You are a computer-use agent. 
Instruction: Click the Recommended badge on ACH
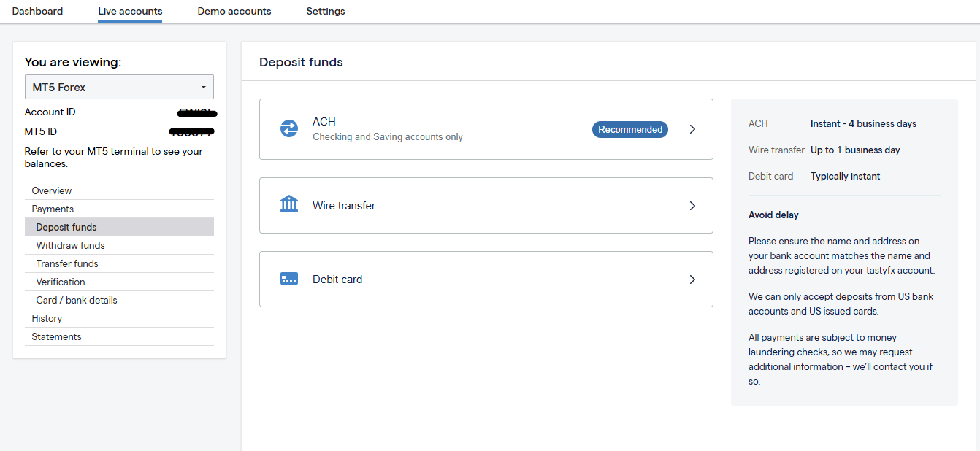[x=629, y=129]
